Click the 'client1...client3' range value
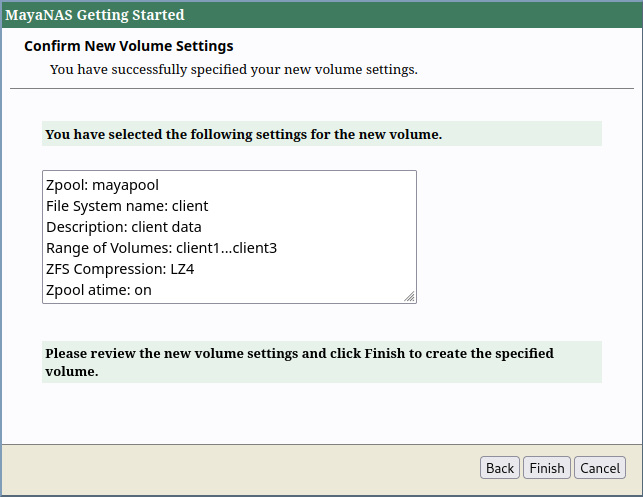Image resolution: width=643 pixels, height=497 pixels. coord(226,248)
